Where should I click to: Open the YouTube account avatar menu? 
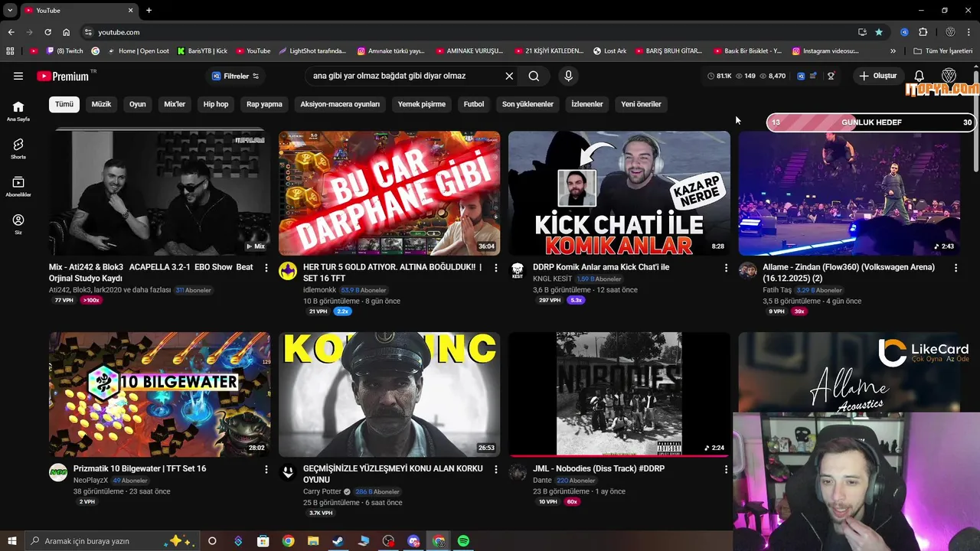(x=949, y=76)
